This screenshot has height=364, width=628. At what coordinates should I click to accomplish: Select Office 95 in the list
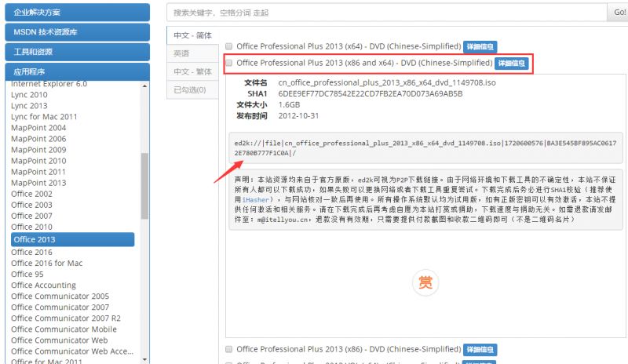click(x=27, y=275)
